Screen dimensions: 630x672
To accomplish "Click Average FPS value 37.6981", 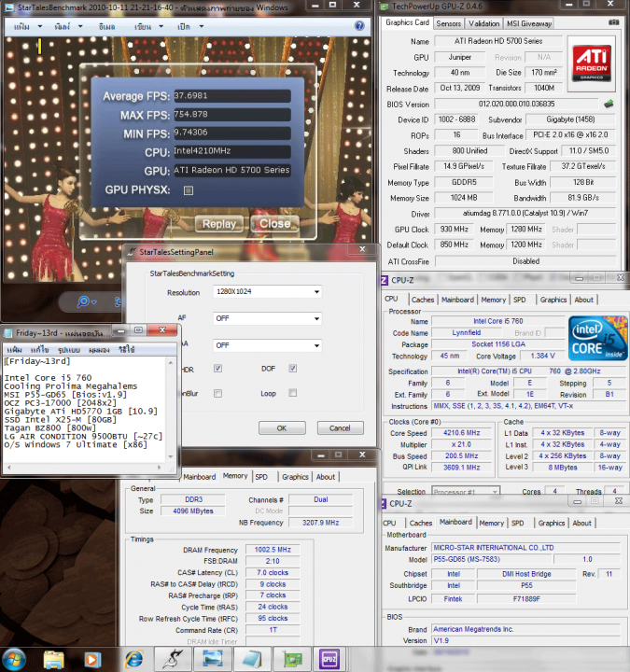I will coord(231,95).
